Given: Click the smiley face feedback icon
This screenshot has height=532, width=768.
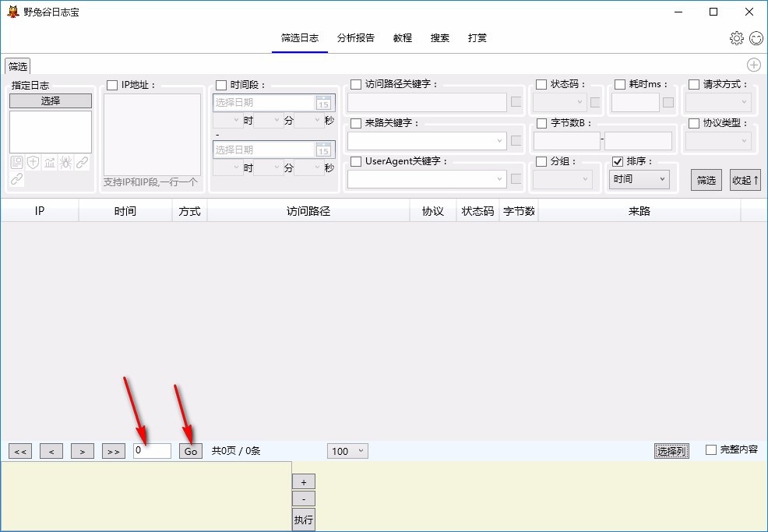Looking at the screenshot, I should point(756,38).
